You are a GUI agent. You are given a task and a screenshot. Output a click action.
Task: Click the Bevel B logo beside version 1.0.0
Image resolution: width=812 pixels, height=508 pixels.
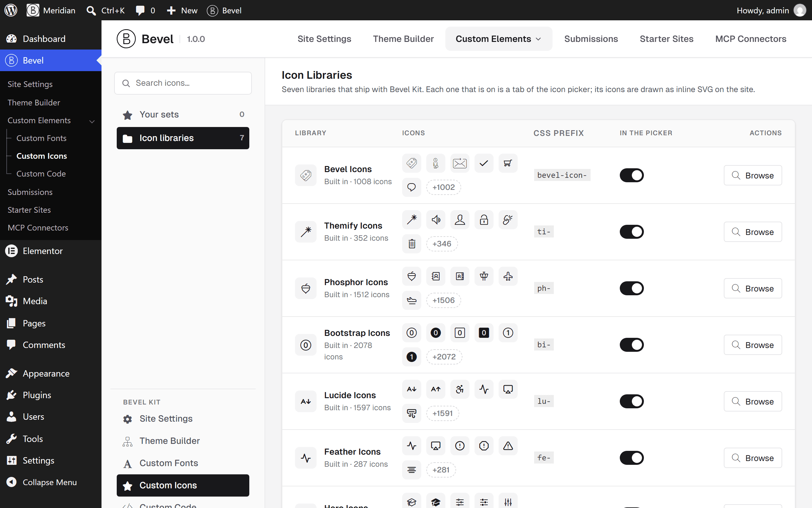(x=126, y=39)
